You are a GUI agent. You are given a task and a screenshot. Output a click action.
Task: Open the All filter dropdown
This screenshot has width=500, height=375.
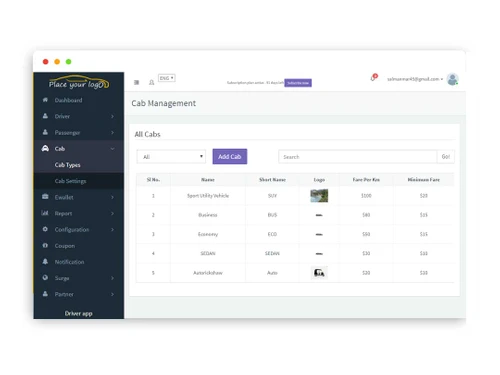171,157
